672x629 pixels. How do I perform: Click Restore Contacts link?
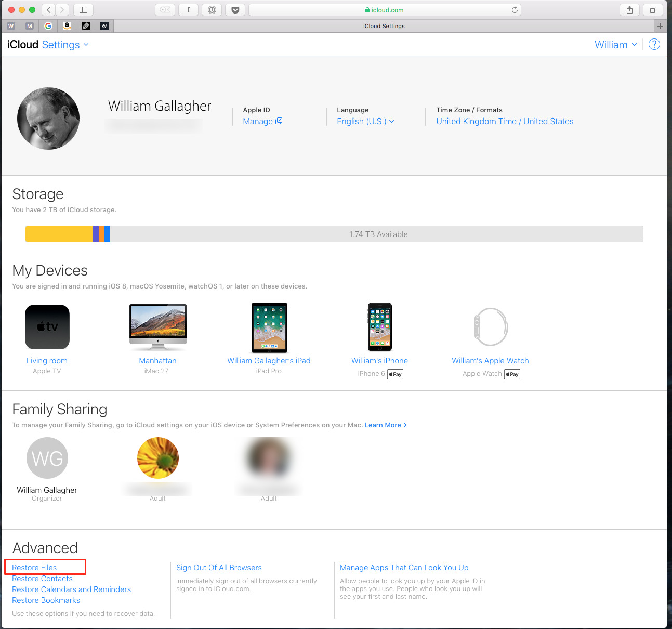(x=42, y=579)
